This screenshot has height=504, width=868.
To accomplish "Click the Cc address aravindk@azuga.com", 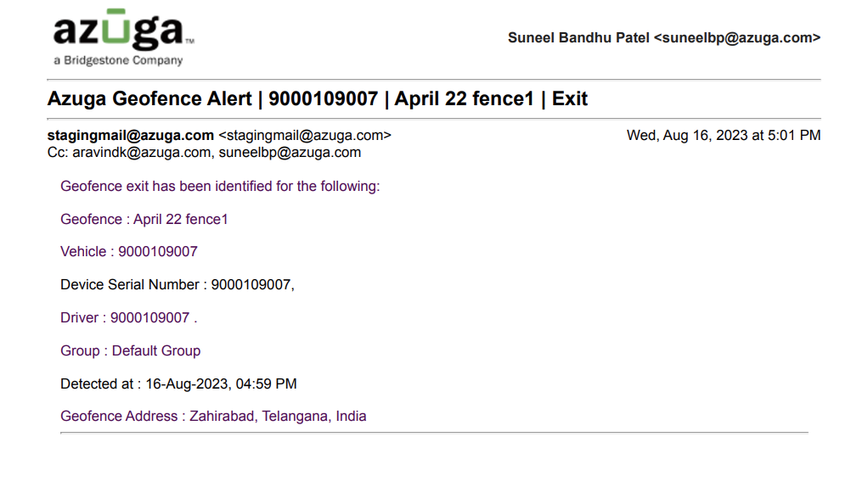I will click(x=141, y=153).
